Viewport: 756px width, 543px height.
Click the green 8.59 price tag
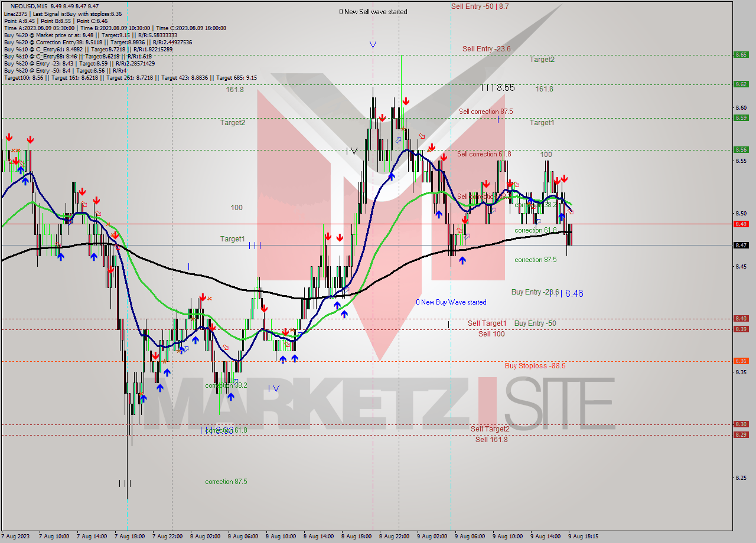(741, 118)
